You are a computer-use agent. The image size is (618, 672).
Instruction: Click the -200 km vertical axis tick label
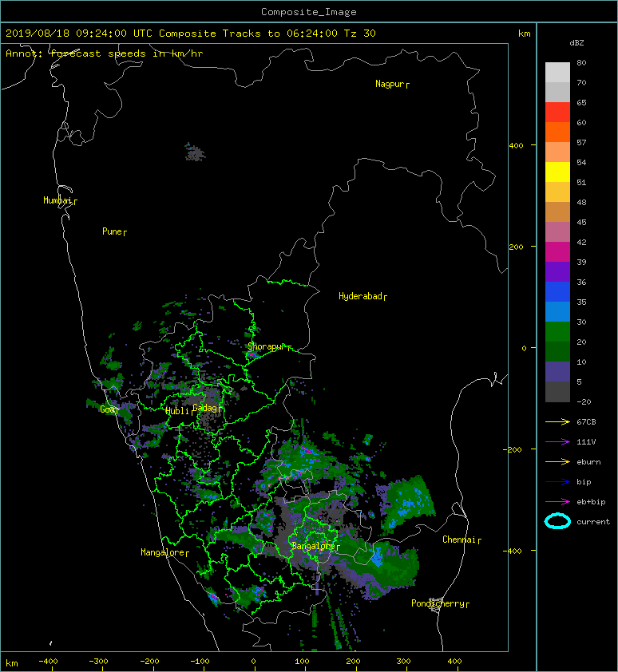click(x=513, y=449)
